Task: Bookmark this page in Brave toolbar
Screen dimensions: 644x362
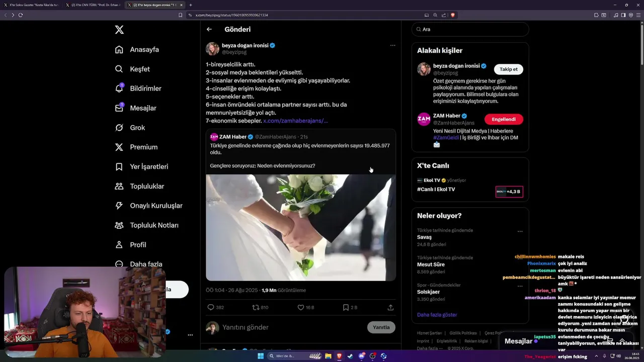Action: (x=180, y=15)
